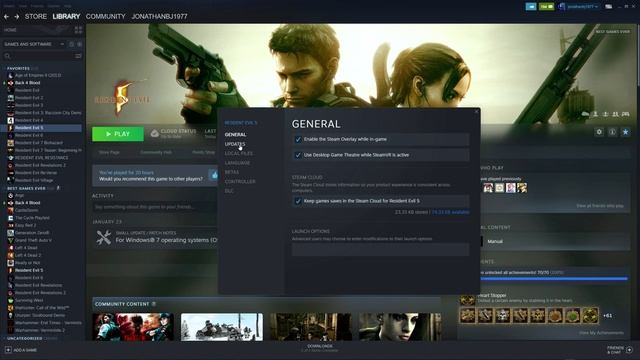640x360 pixels.
Task: Open the advanced filter options icon
Action: 78,56
